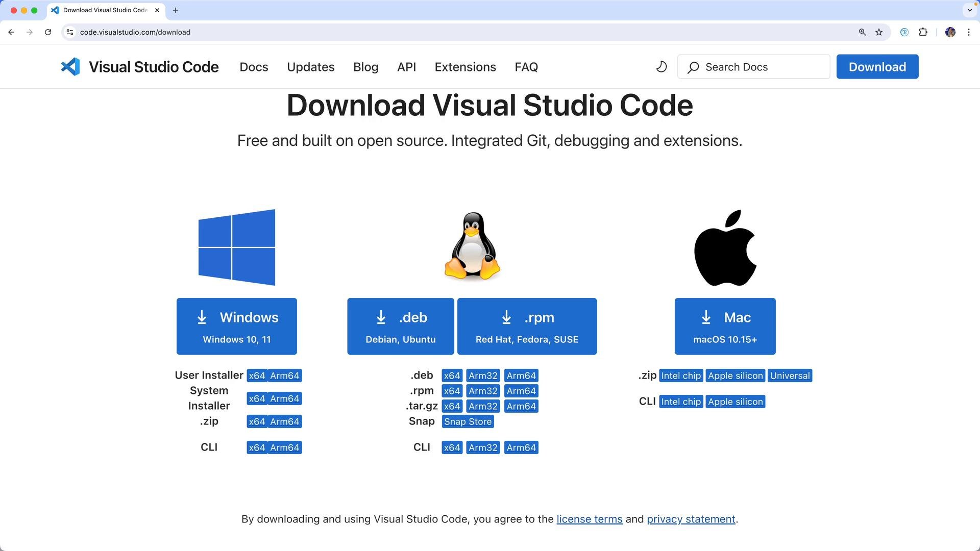Choose Linux .tar.gz Arm32 link
Screen dimensions: 980x551
point(483,406)
